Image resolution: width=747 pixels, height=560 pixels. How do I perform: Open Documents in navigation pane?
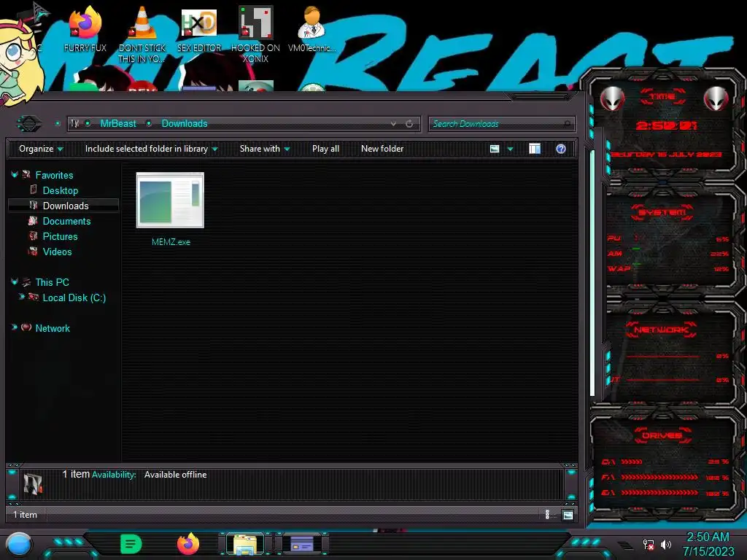tap(66, 221)
